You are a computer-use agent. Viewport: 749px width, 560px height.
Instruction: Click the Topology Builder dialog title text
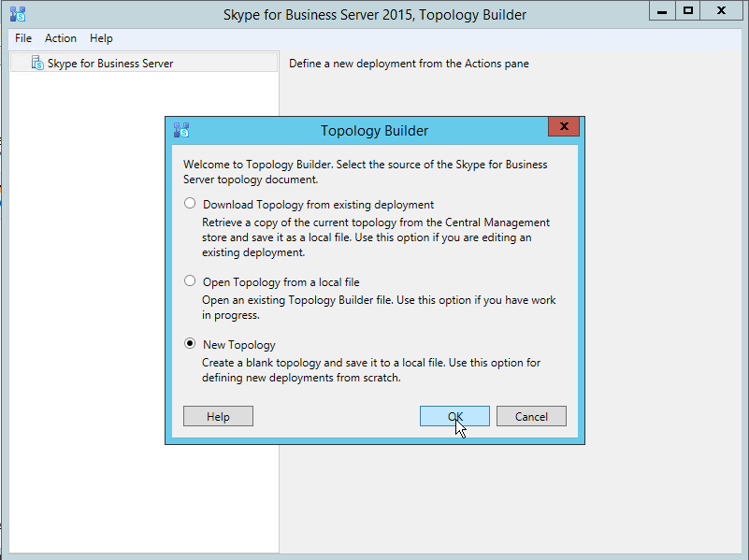coord(374,131)
